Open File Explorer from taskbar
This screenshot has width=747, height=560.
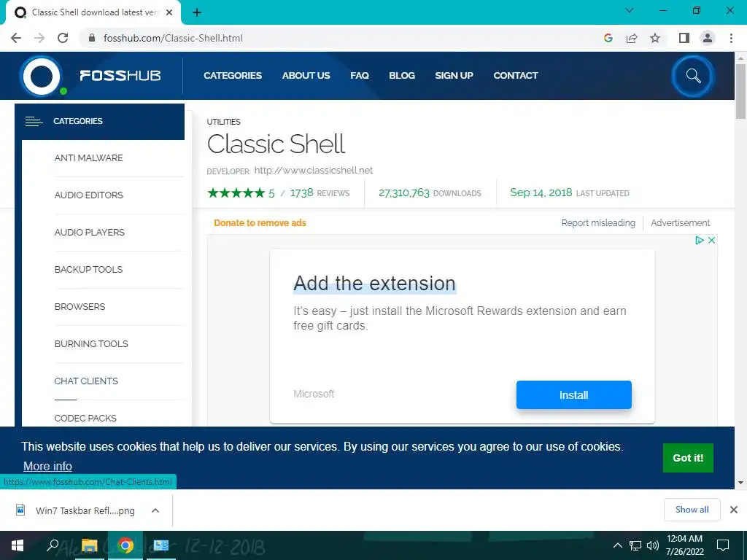click(89, 545)
